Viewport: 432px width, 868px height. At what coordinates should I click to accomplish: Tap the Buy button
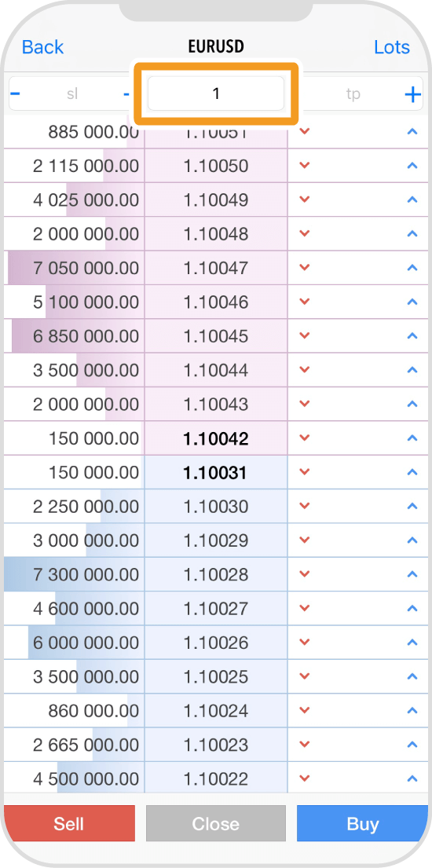click(362, 824)
